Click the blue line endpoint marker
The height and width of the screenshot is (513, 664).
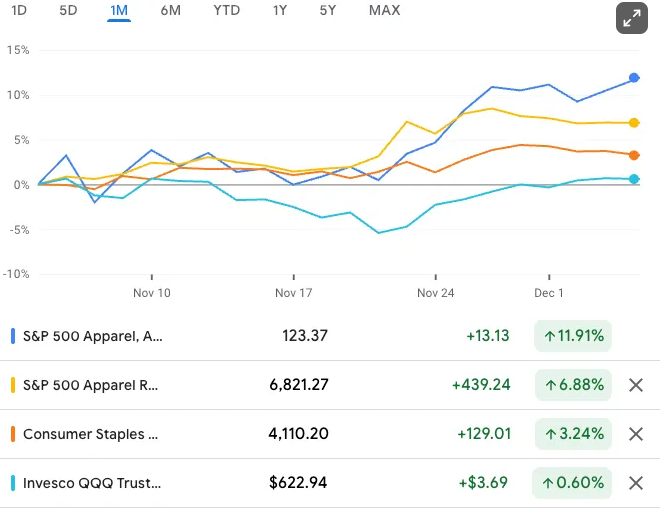[634, 77]
